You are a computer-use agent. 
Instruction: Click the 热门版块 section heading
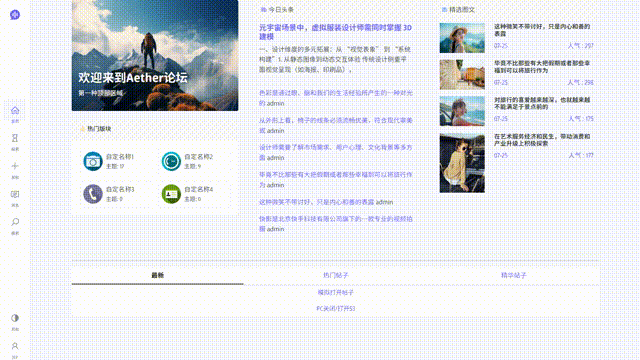(99, 129)
